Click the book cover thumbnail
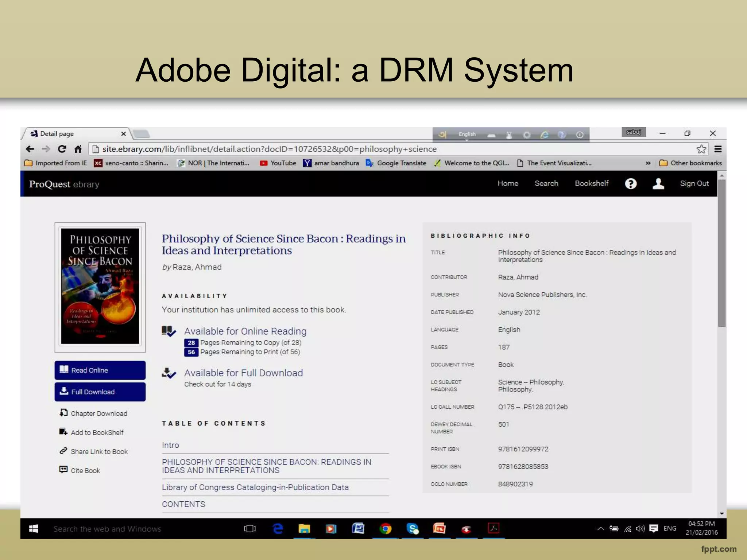 click(x=100, y=287)
